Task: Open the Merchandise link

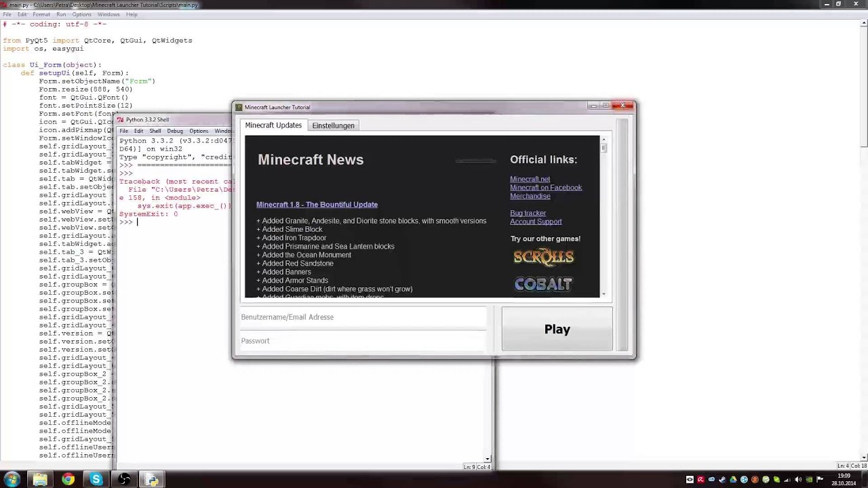Action: click(x=530, y=197)
